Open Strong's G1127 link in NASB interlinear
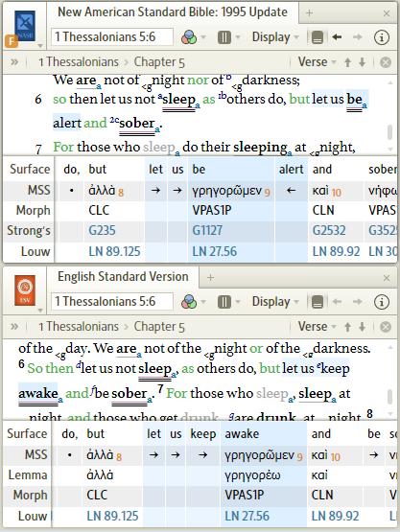The image size is (400, 532). point(207,231)
